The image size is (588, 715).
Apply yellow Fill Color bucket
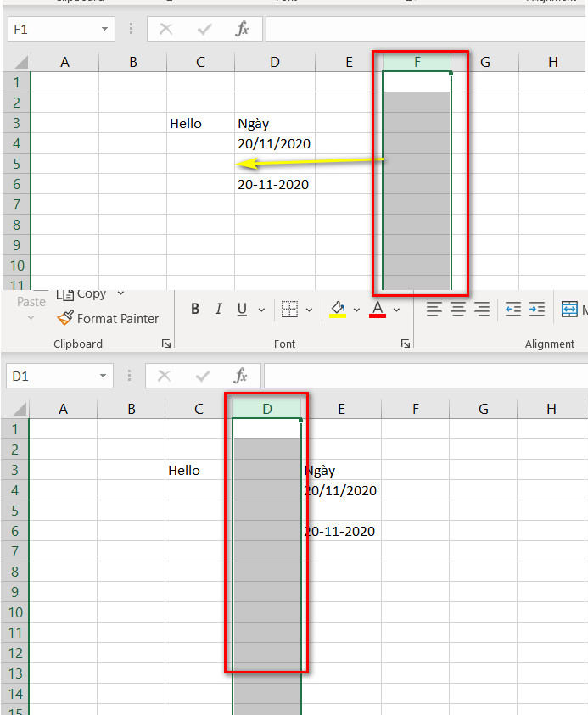(338, 310)
